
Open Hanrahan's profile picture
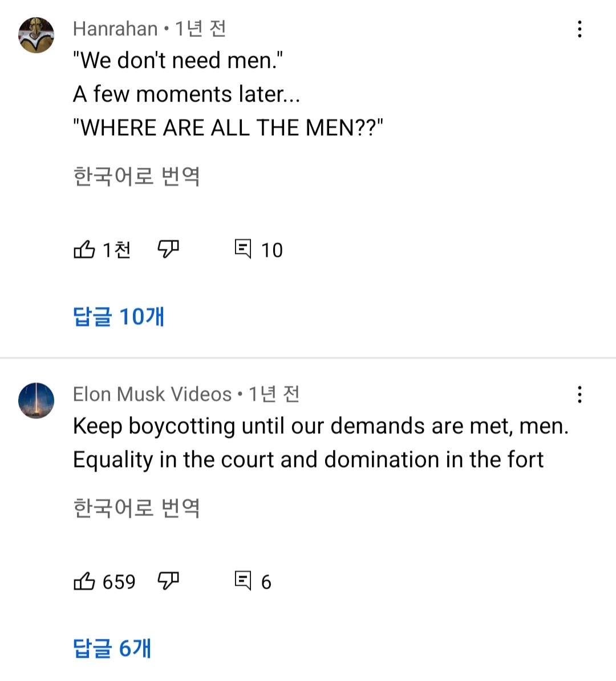click(x=37, y=35)
